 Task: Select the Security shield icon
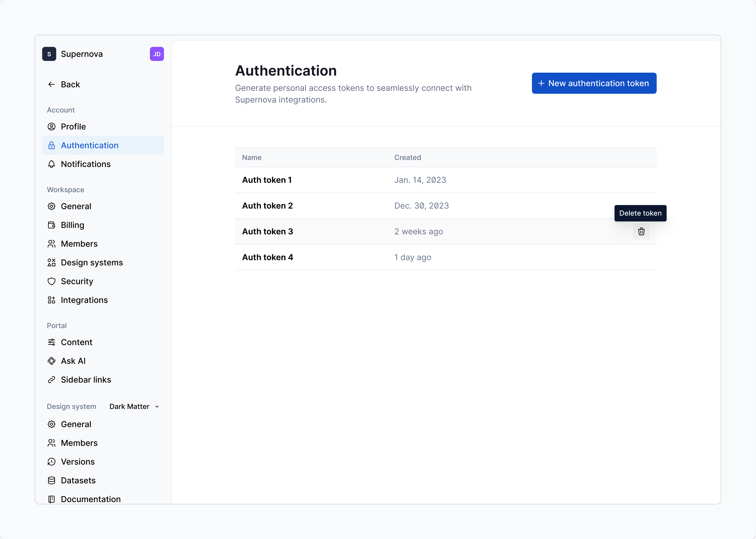point(52,281)
